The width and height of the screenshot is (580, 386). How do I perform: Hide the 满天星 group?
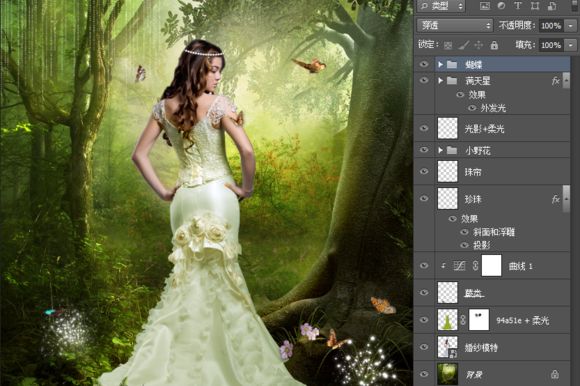(424, 80)
